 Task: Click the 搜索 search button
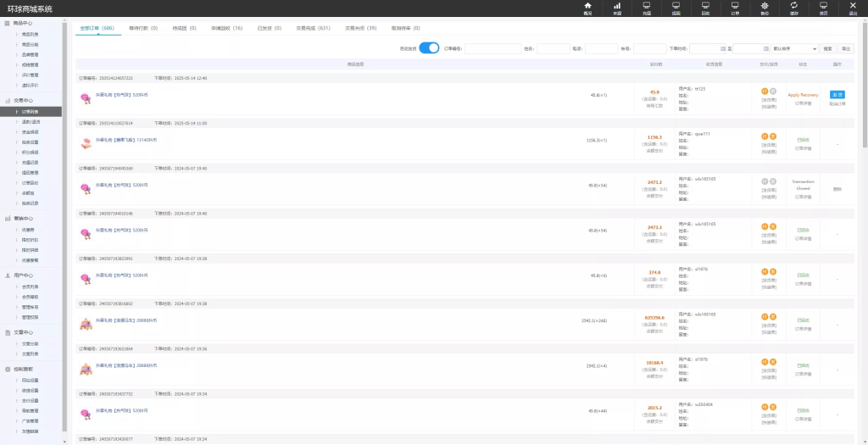click(x=827, y=49)
